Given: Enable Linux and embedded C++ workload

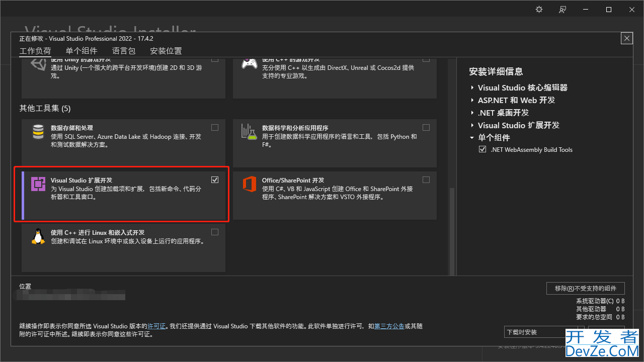Looking at the screenshot, I should [215, 232].
